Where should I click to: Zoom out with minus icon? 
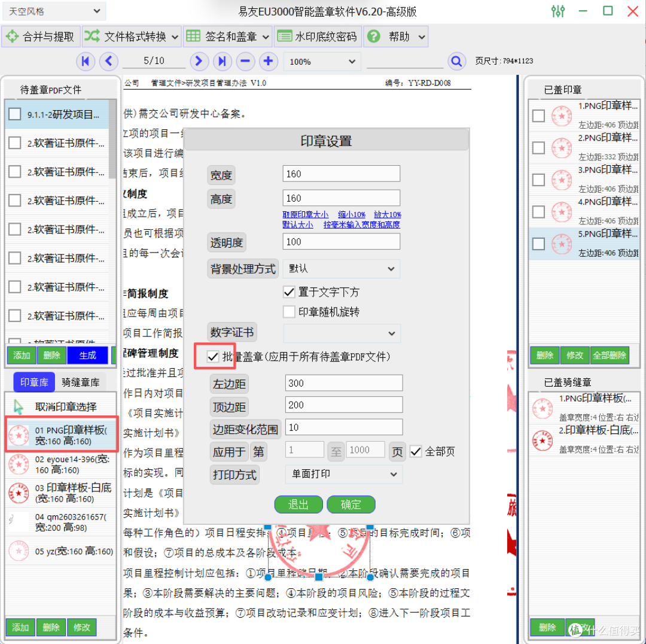245,62
